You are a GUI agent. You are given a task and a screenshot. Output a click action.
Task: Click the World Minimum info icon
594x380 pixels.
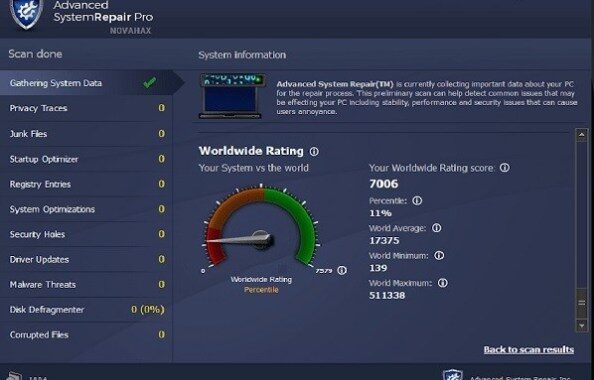click(x=439, y=255)
